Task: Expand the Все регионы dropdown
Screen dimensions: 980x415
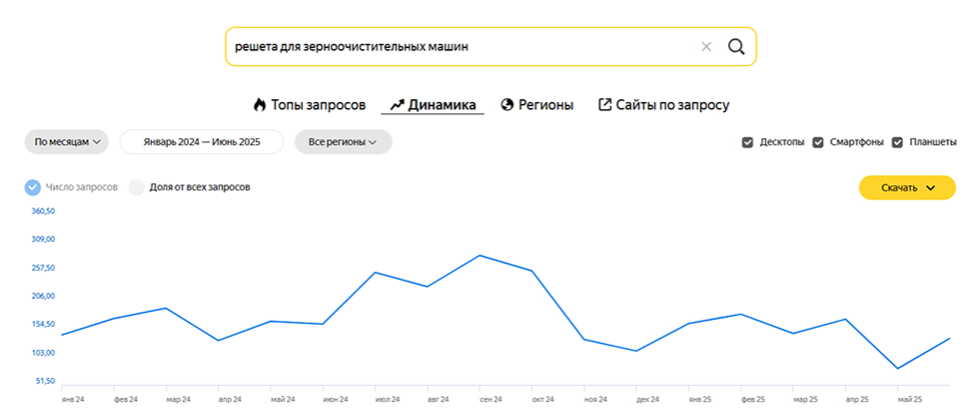Action: (343, 142)
